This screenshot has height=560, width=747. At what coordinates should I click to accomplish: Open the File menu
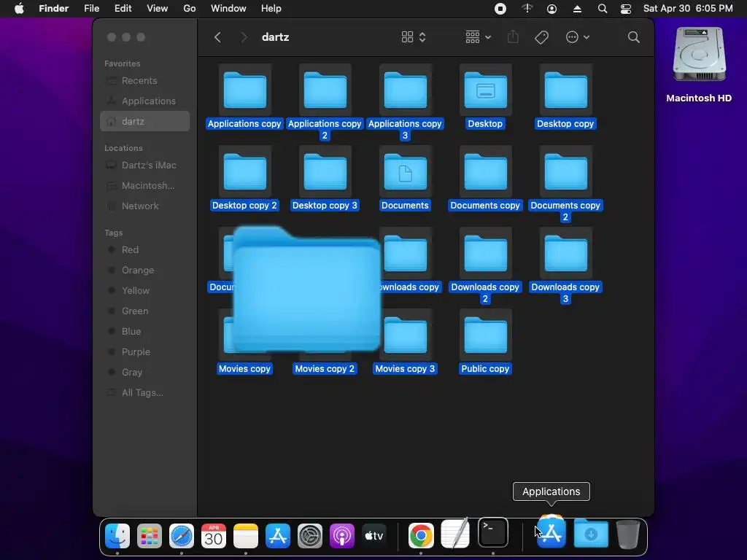(x=91, y=9)
